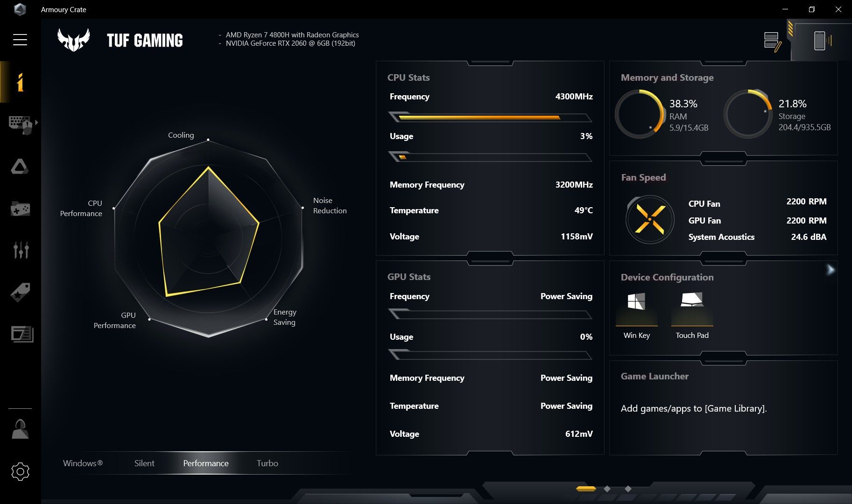This screenshot has height=504, width=852.
Task: Switch to Windows® operating mode
Action: tap(83, 463)
